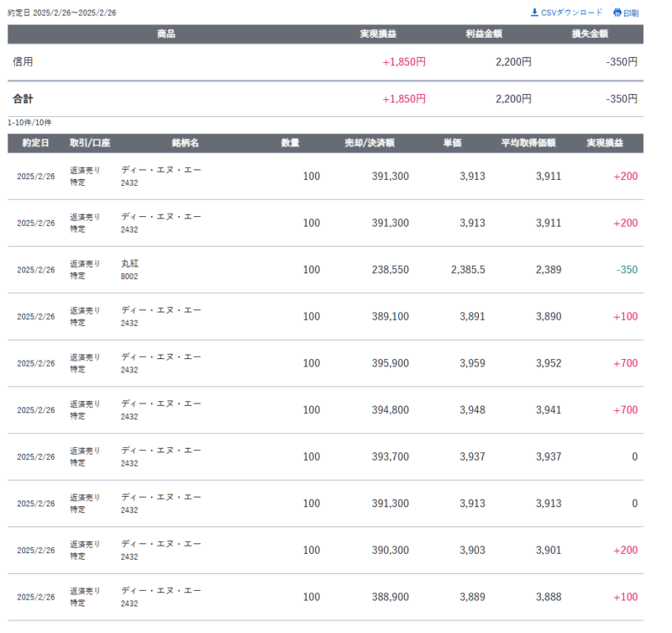Click the CSV download arrow icon
Image resolution: width=672 pixels, height=633 pixels.
pyautogui.click(x=534, y=13)
